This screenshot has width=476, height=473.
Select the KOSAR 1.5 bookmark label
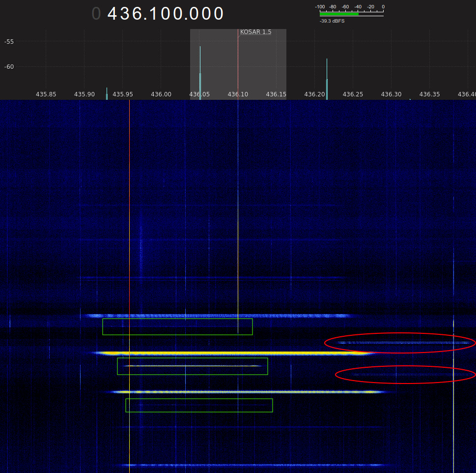pyautogui.click(x=255, y=32)
